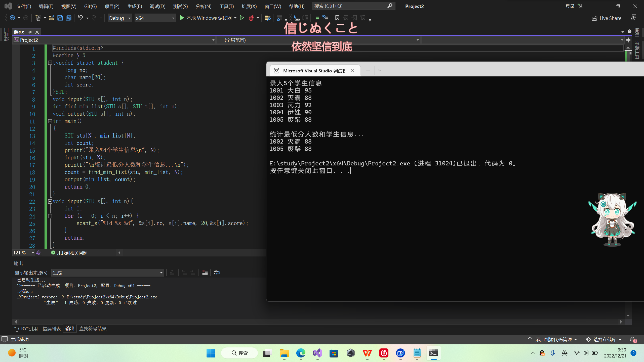Click Start Without Debugging outline arrow
Image resolution: width=644 pixels, height=362 pixels.
point(242,18)
